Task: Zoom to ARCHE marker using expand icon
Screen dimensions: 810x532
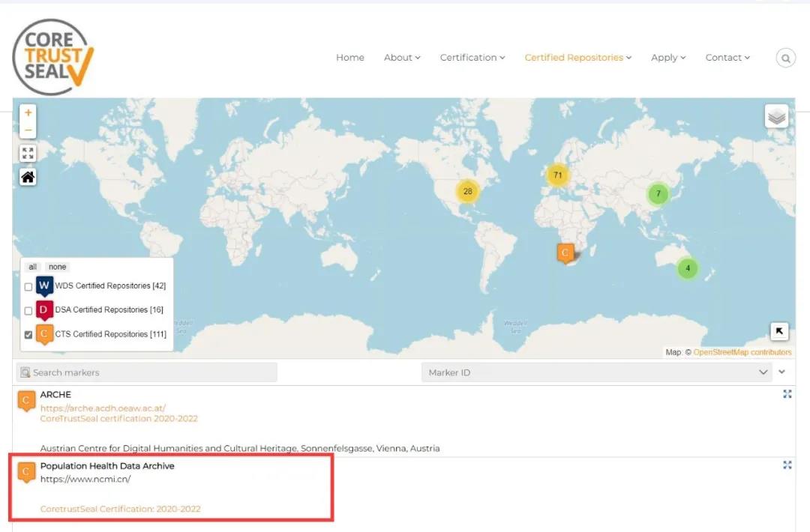Action: click(x=787, y=394)
